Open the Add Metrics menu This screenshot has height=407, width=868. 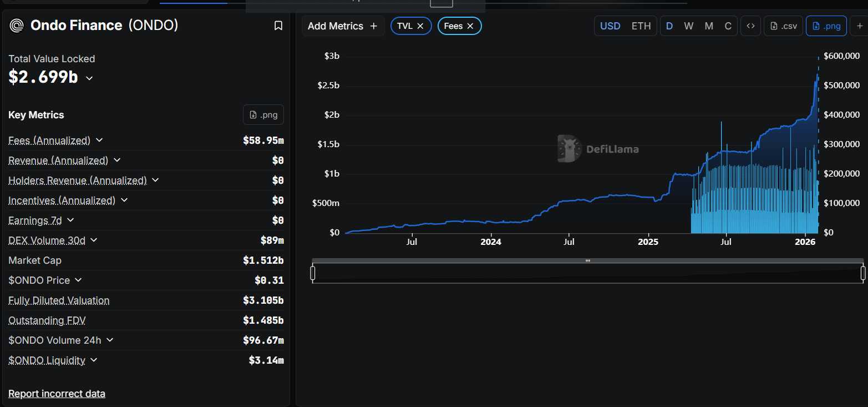pos(343,26)
